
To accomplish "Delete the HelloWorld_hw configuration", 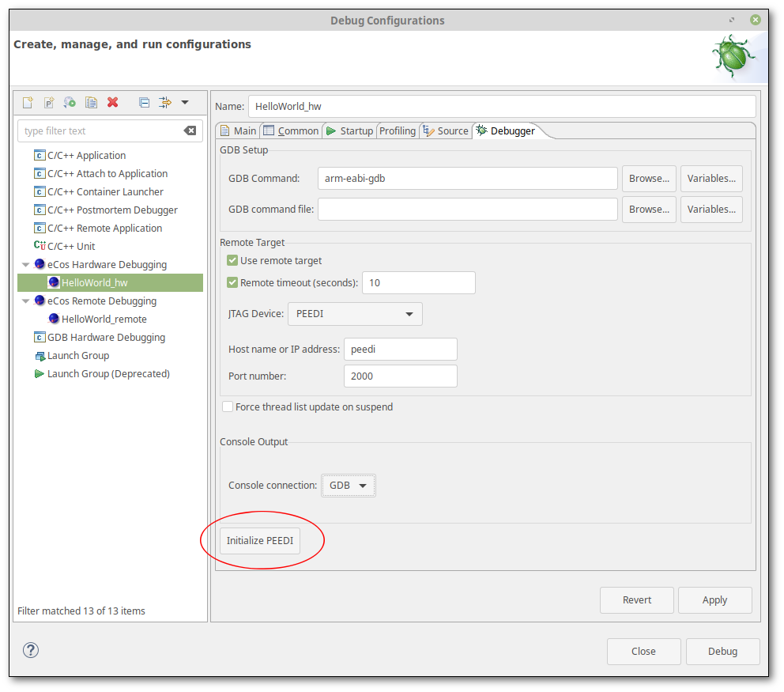I will pyautogui.click(x=112, y=102).
